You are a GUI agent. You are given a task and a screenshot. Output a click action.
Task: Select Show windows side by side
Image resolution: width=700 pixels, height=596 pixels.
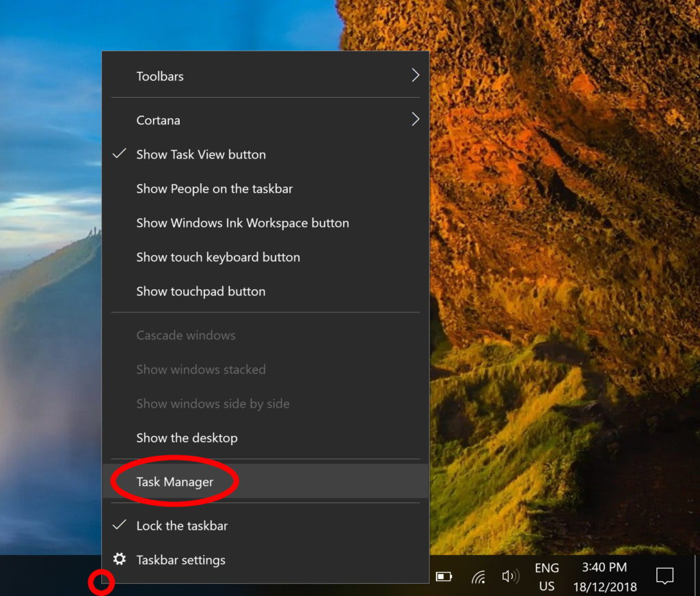pyautogui.click(x=213, y=404)
